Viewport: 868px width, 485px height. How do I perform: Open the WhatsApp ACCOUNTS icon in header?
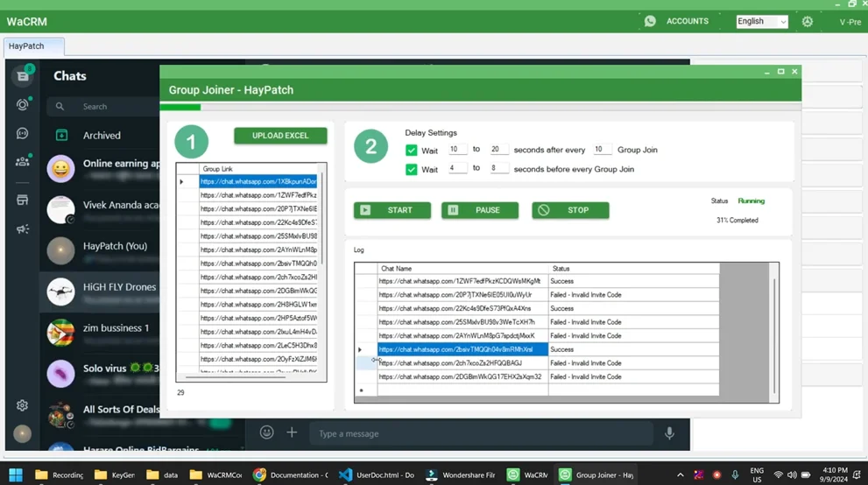tap(650, 21)
